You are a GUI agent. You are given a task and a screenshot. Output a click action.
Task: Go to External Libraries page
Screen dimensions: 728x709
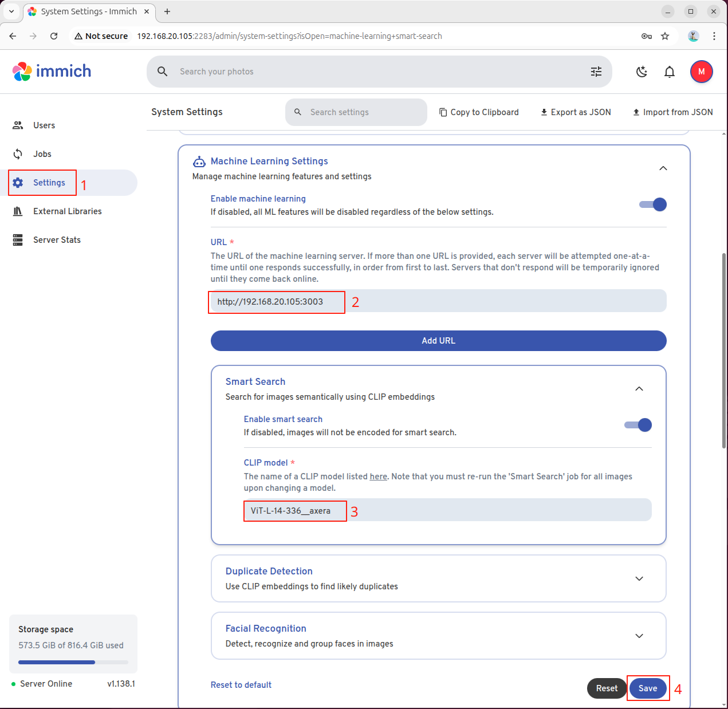[67, 211]
